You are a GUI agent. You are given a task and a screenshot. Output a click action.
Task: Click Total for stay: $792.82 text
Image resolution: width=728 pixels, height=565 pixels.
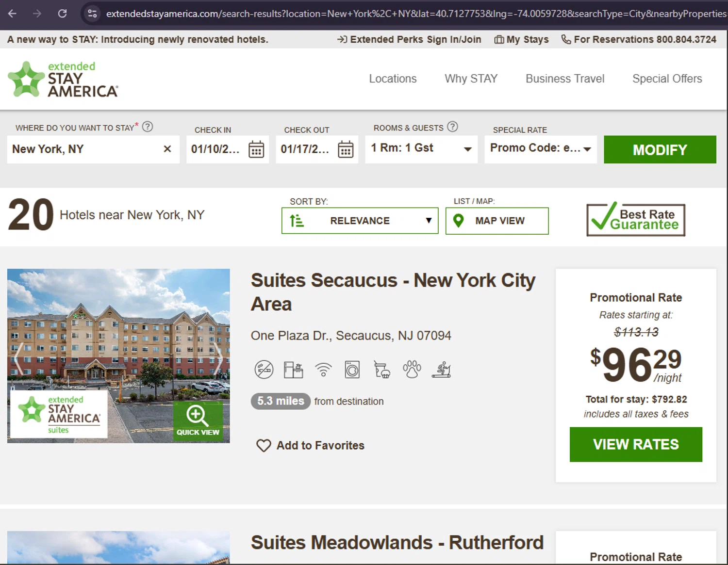click(x=636, y=399)
